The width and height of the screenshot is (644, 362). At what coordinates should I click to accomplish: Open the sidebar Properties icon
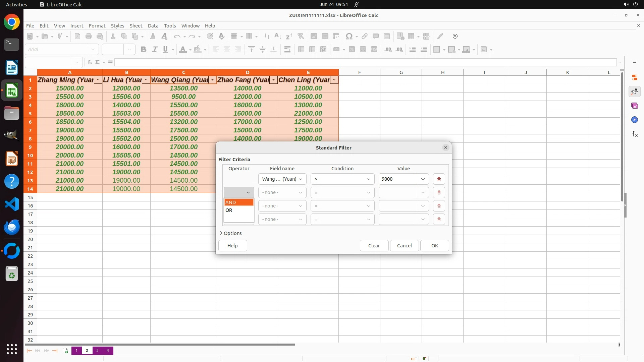coord(634,77)
